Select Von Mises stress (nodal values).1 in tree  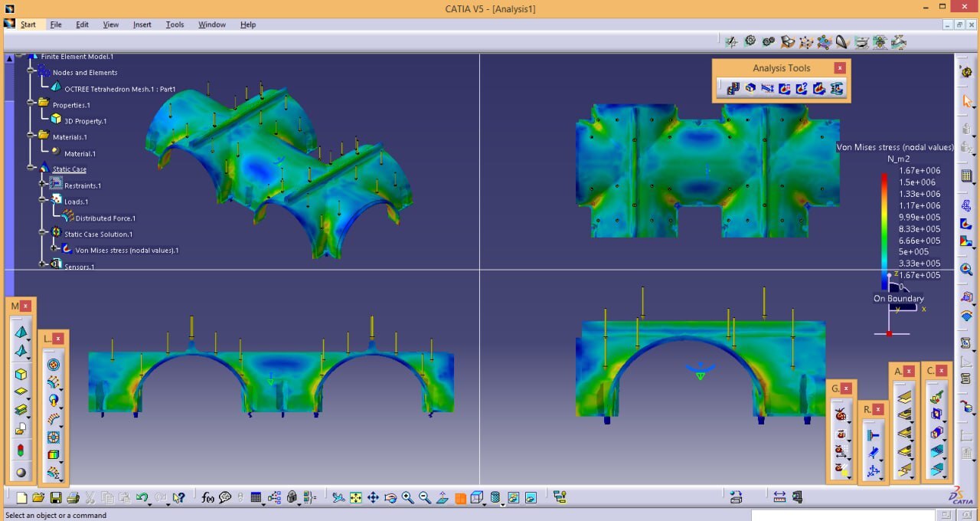tap(126, 251)
